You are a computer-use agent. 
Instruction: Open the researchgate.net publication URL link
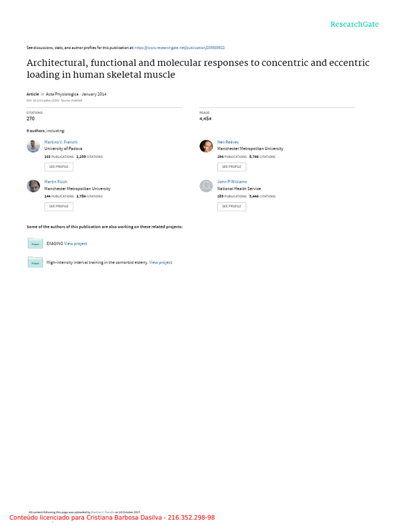(x=179, y=47)
